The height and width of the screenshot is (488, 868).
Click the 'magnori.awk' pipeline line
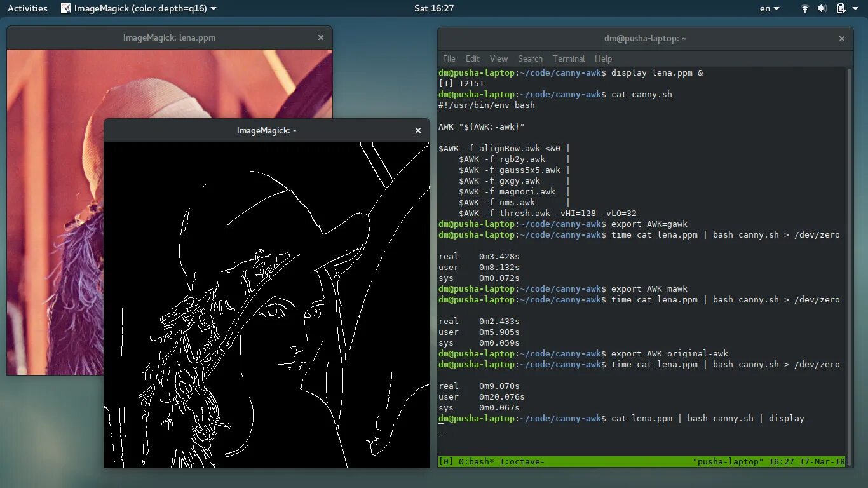pos(515,192)
